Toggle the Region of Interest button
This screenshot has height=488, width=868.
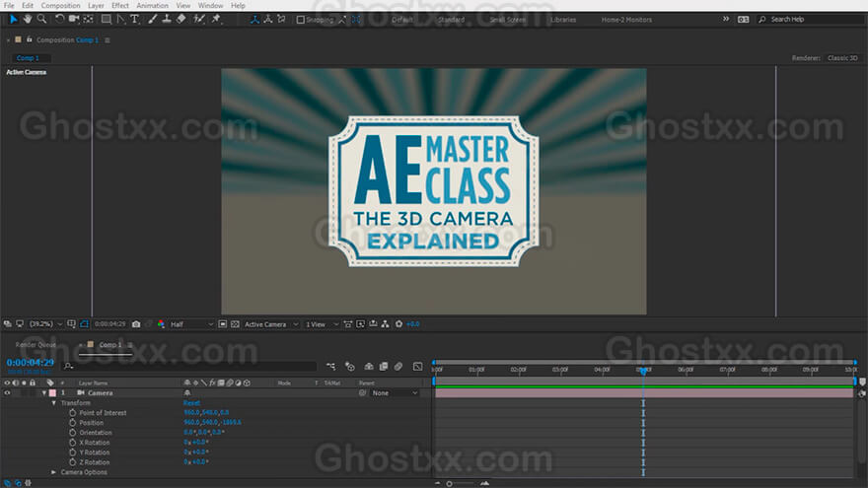[x=223, y=324]
